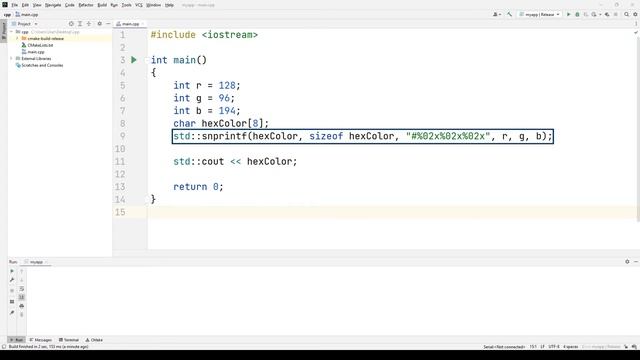Viewport: 640px width, 360px height.
Task: Toggle the Project side tool window tab
Action: coord(4,31)
